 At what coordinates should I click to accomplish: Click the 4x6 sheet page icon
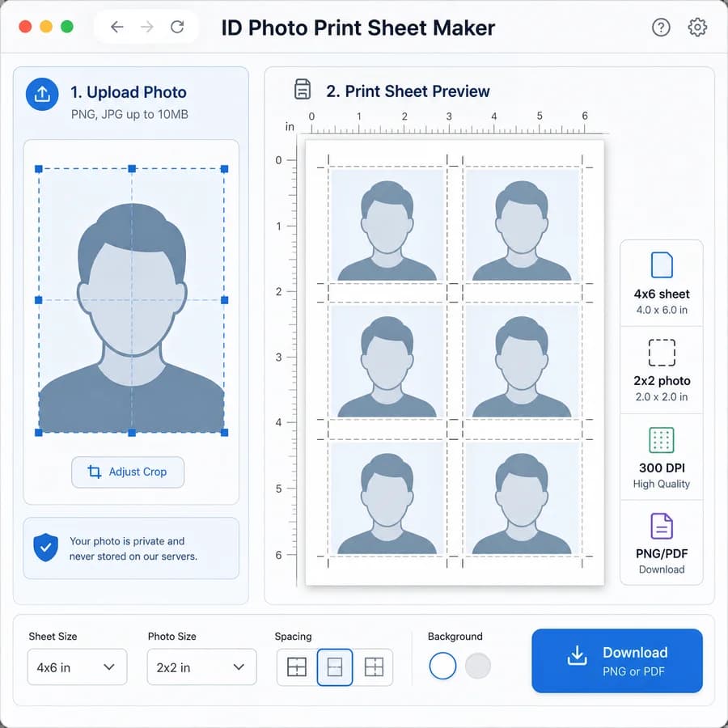[x=662, y=265]
